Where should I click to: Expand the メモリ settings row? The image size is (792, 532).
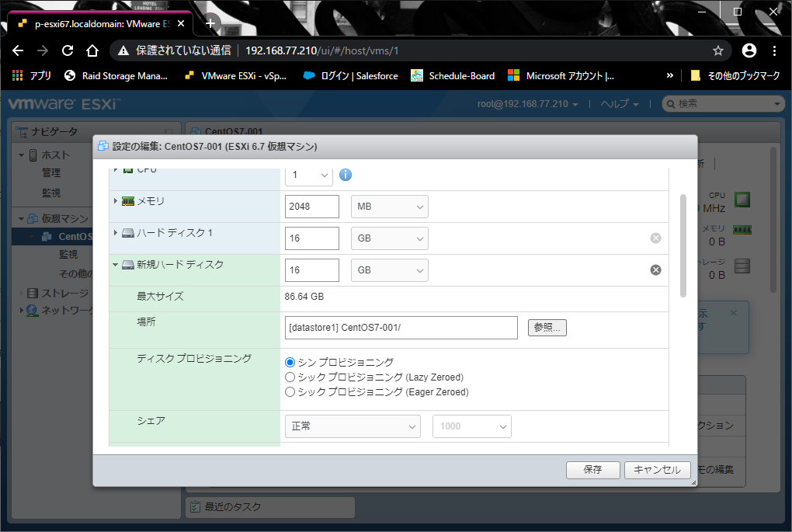[x=116, y=201]
